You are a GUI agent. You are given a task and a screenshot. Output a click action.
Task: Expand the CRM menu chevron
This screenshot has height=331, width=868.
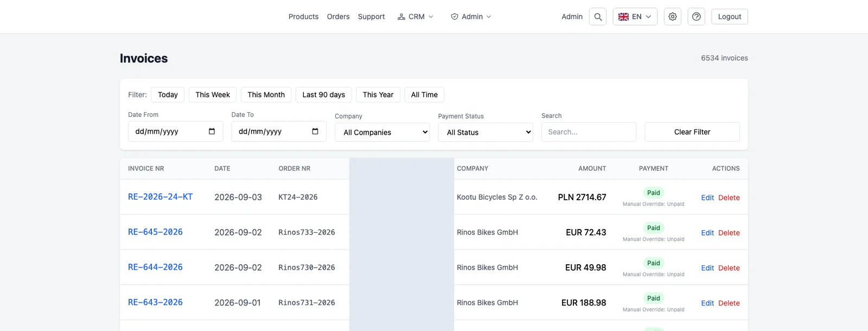(x=431, y=17)
